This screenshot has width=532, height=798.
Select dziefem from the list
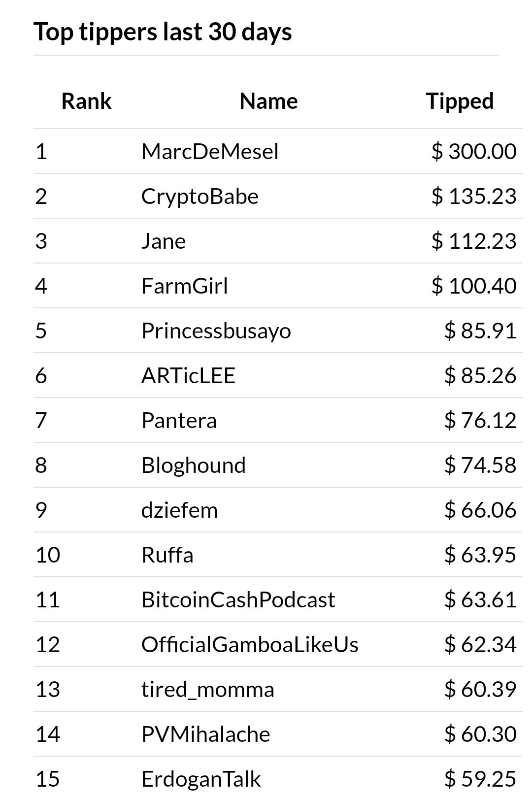coord(179,510)
